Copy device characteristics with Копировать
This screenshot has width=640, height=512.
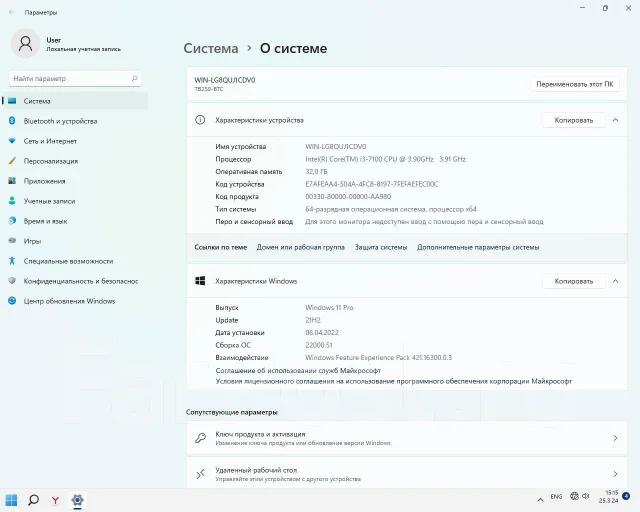pyautogui.click(x=573, y=120)
